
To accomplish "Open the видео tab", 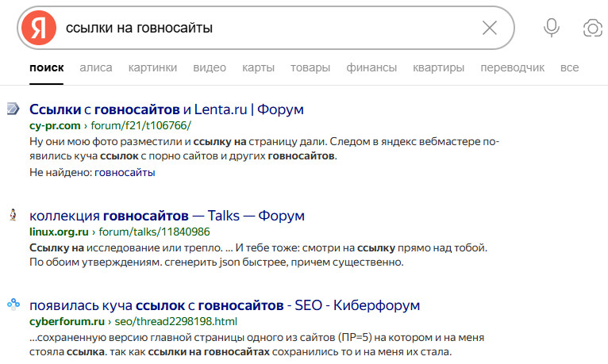I will tap(210, 68).
